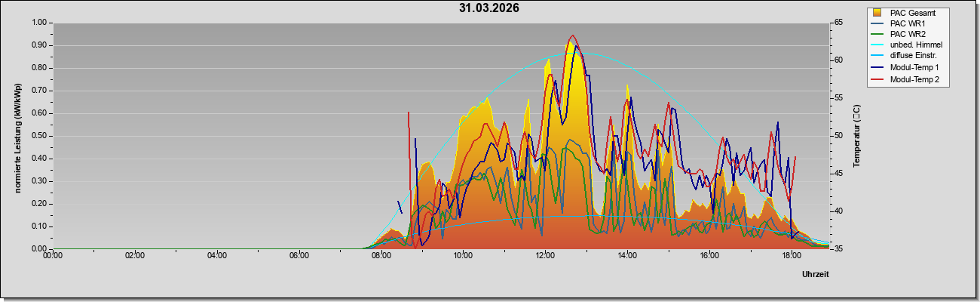Click the 35 temperature axis value
980x302 pixels.
click(x=838, y=249)
